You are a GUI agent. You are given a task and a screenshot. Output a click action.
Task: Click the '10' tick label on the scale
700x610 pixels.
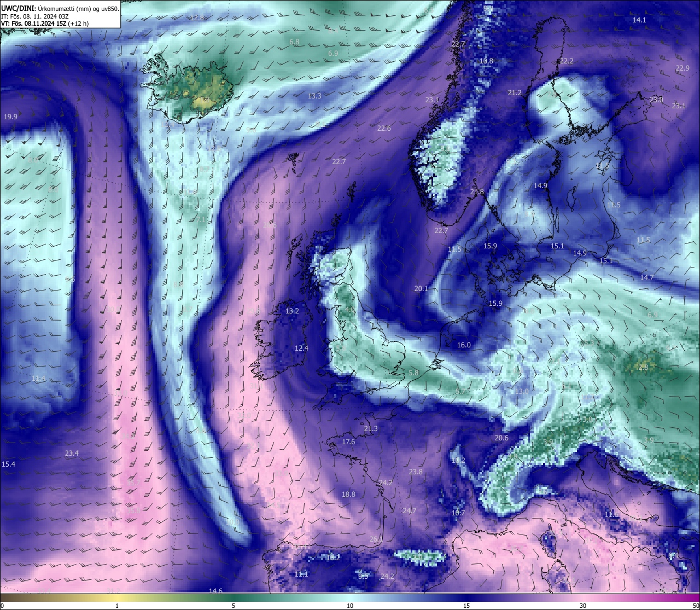350,606
